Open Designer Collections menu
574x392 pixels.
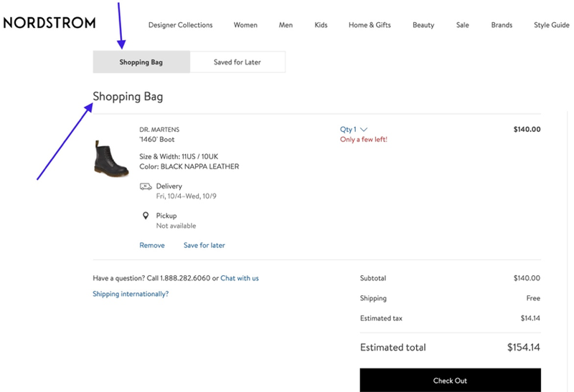(x=181, y=25)
